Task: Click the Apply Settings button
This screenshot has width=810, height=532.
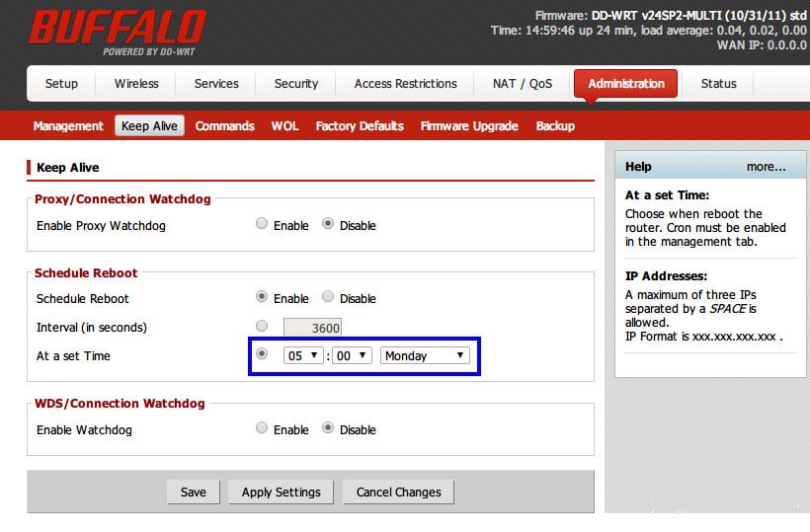Action: tap(281, 493)
